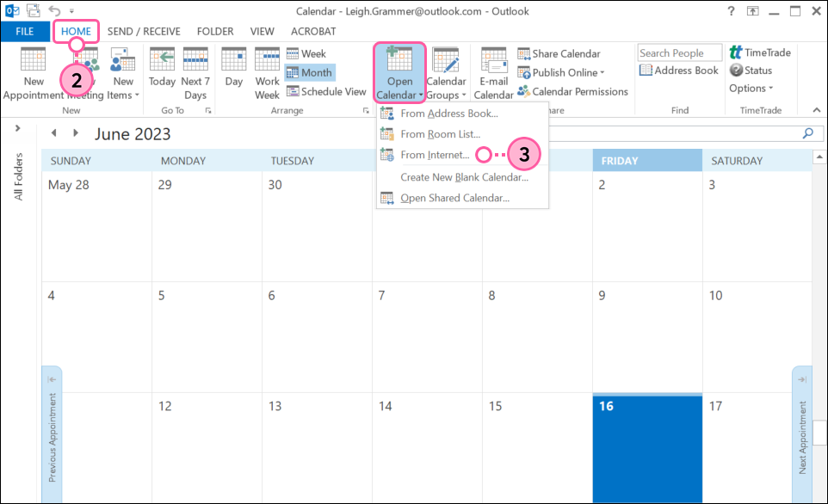This screenshot has height=504, width=828.
Task: Open Outlook Help question mark
Action: pyautogui.click(x=731, y=10)
